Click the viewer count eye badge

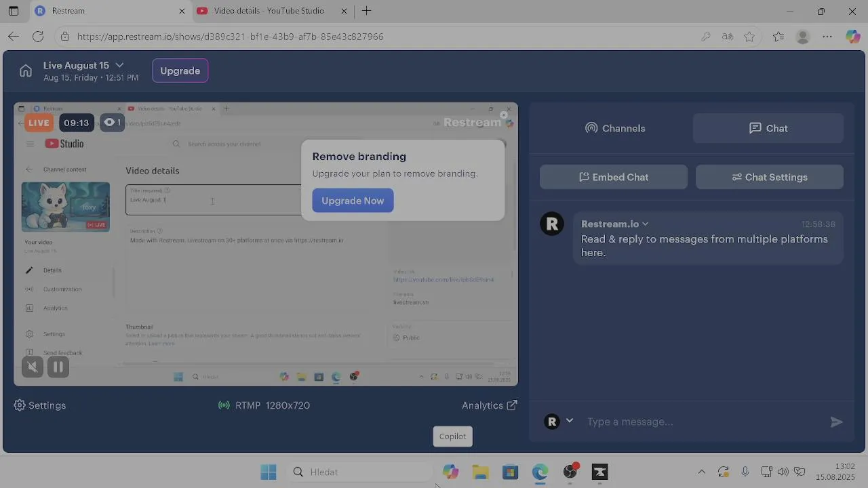(x=112, y=123)
